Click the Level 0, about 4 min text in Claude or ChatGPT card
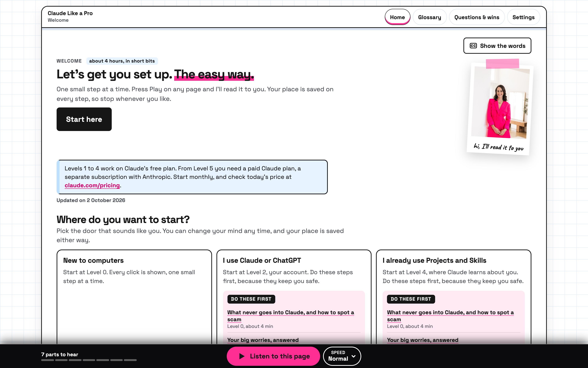This screenshot has width=588, height=368. (x=250, y=326)
